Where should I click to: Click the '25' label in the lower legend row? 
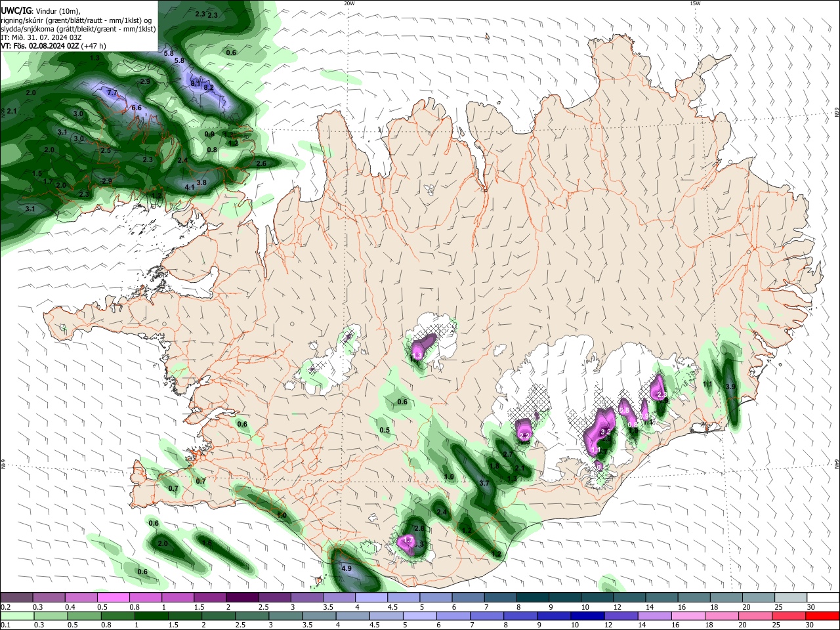[777, 625]
